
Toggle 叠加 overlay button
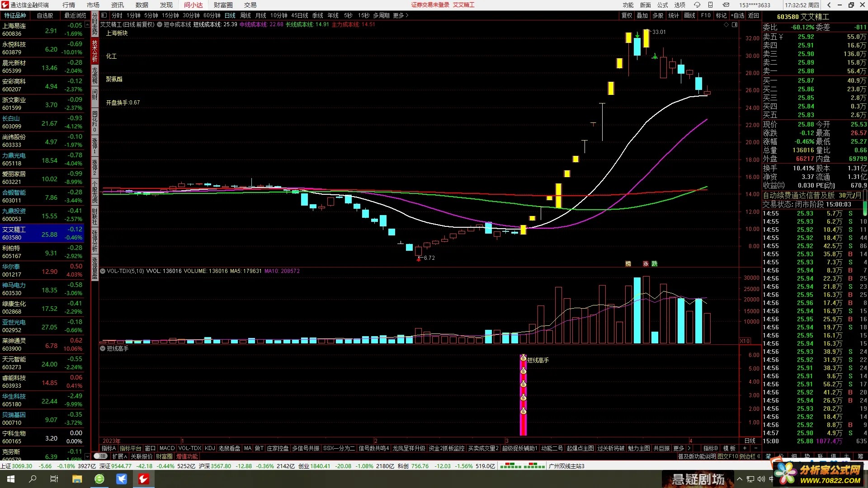coord(642,15)
